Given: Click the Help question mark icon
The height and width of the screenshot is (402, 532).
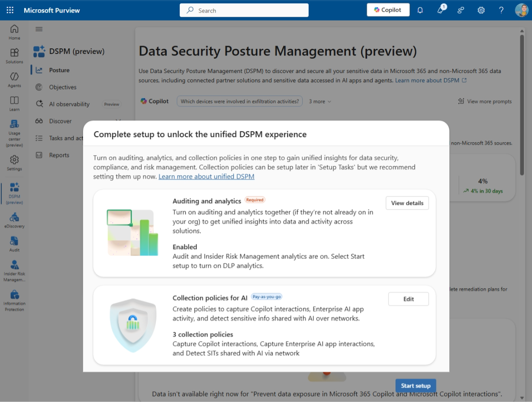Looking at the screenshot, I should click(501, 10).
